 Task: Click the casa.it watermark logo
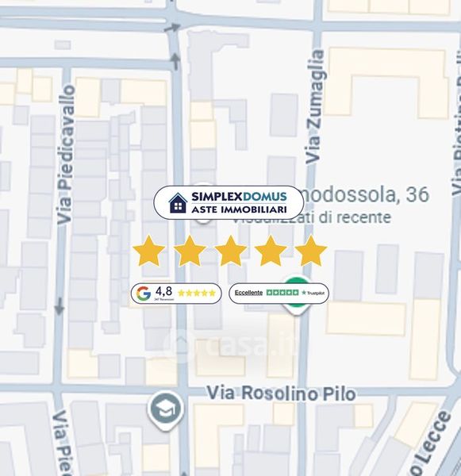[x=229, y=346]
